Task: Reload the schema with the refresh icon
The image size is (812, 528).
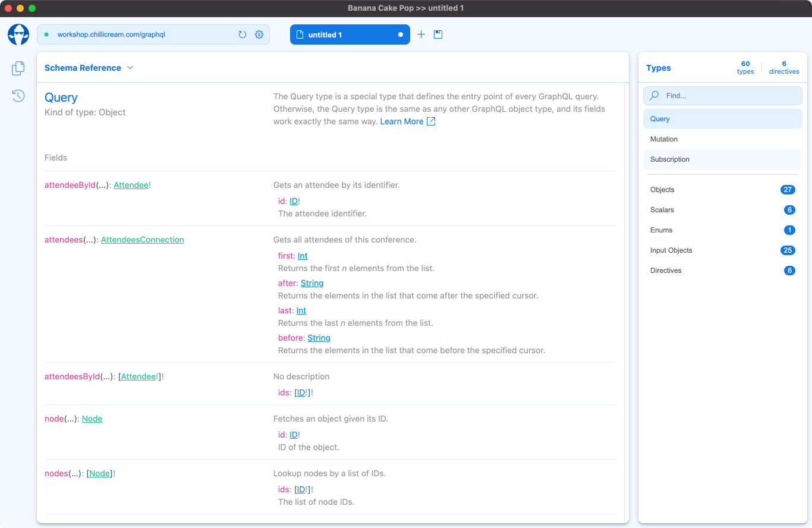Action: [243, 34]
